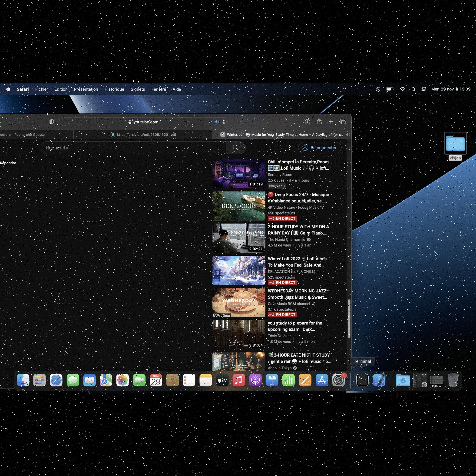The width and height of the screenshot is (476, 476).
Task: Open Maps from the Dock
Action: point(106,380)
